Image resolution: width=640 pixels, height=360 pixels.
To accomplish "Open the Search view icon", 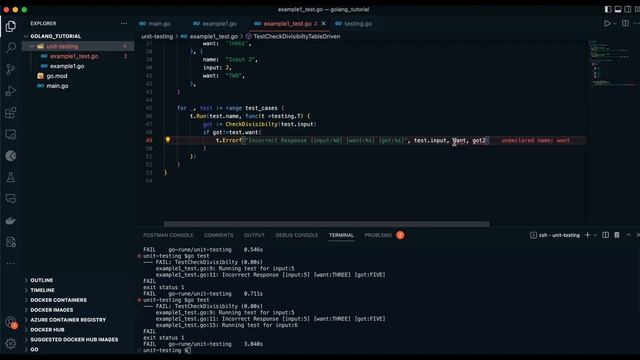I will 11,47.
